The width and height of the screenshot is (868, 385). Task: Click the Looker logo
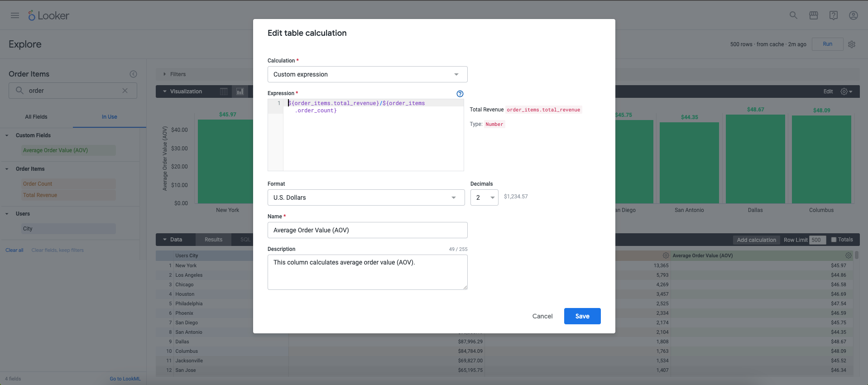[x=48, y=15]
